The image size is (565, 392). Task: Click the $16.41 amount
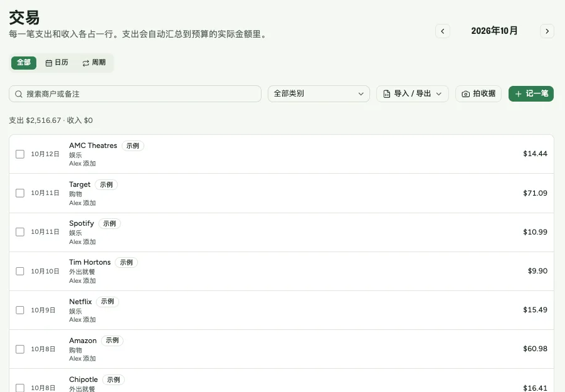535,388
